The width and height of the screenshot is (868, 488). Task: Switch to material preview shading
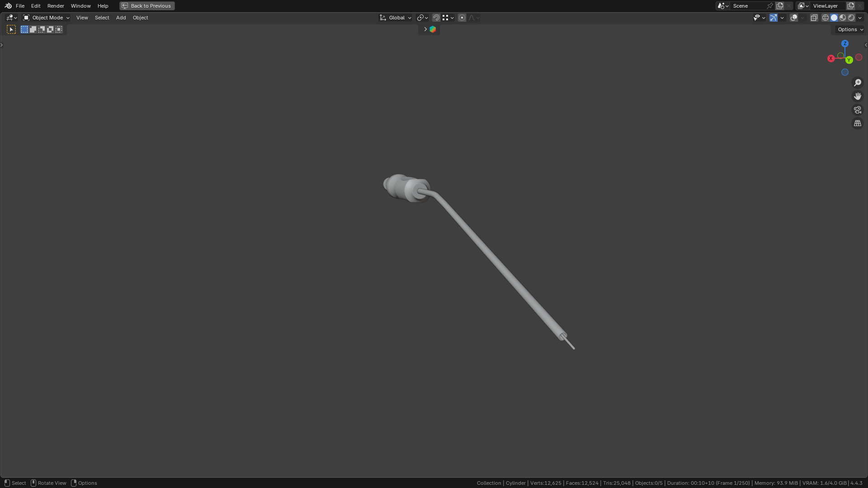pyautogui.click(x=843, y=18)
